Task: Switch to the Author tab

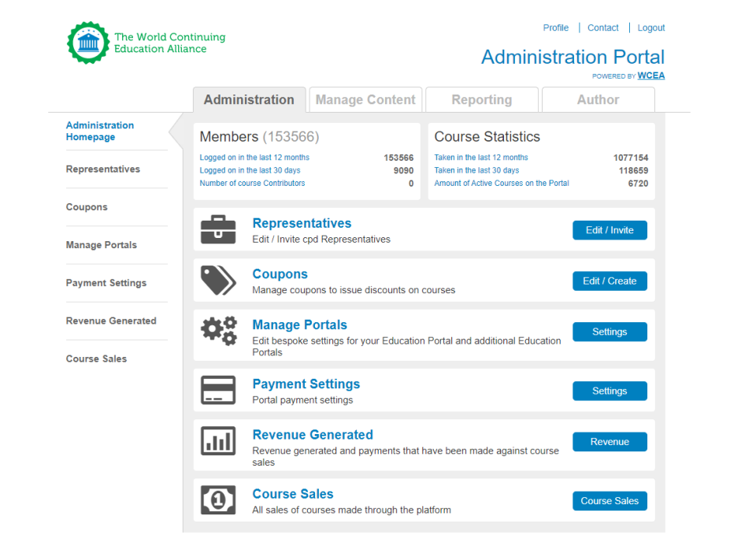Action: coord(598,100)
